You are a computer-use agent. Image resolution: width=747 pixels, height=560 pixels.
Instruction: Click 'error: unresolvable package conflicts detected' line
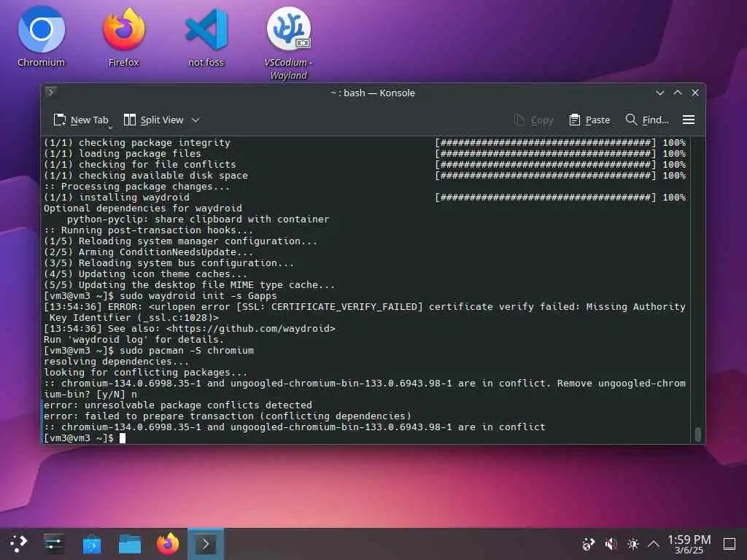178,405
